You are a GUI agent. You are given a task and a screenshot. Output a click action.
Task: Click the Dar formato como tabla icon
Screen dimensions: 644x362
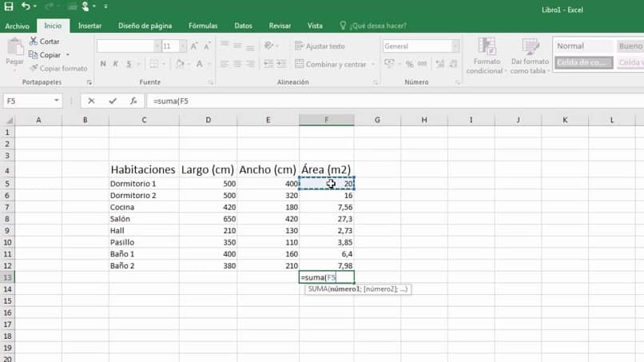(x=531, y=46)
